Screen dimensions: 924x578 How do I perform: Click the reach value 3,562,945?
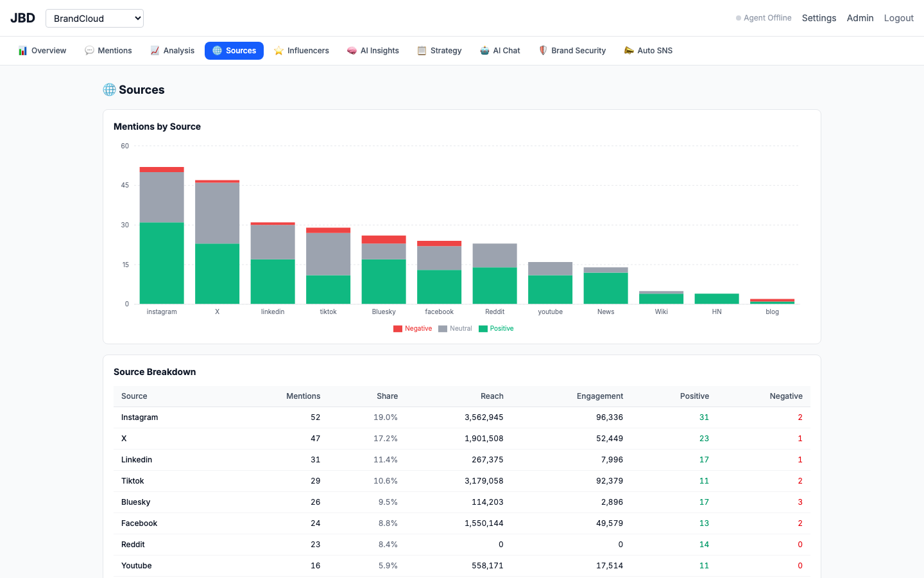click(x=484, y=417)
